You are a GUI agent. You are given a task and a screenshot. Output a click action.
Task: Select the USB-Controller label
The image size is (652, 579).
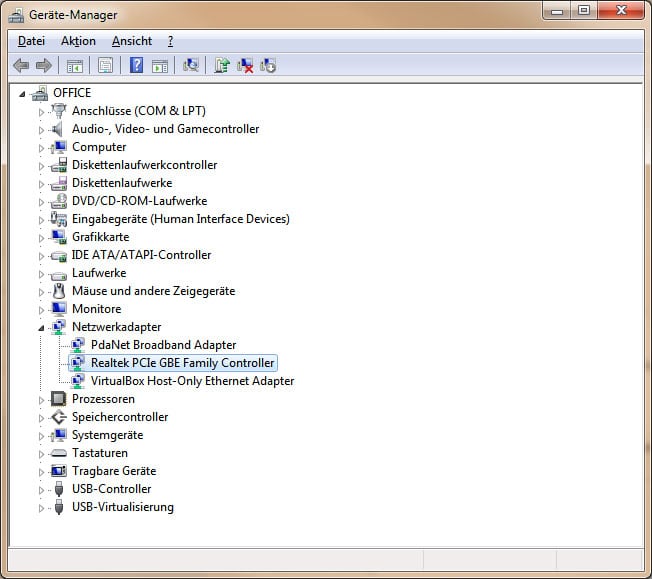[x=111, y=489]
